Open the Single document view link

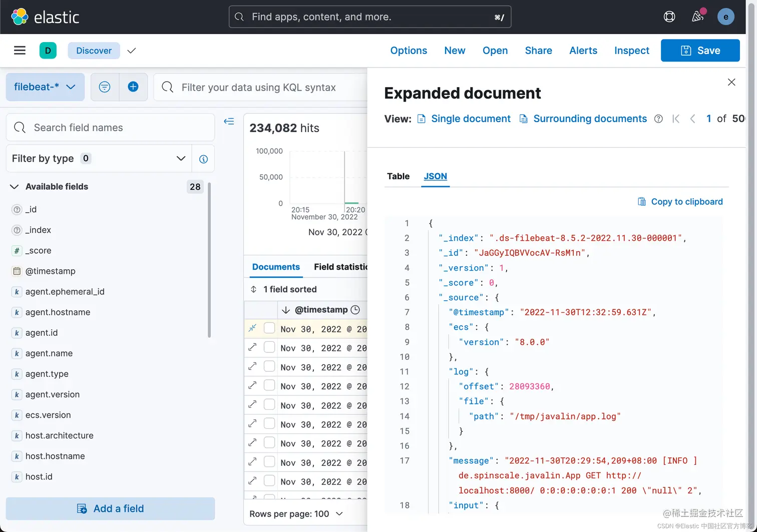(464, 119)
